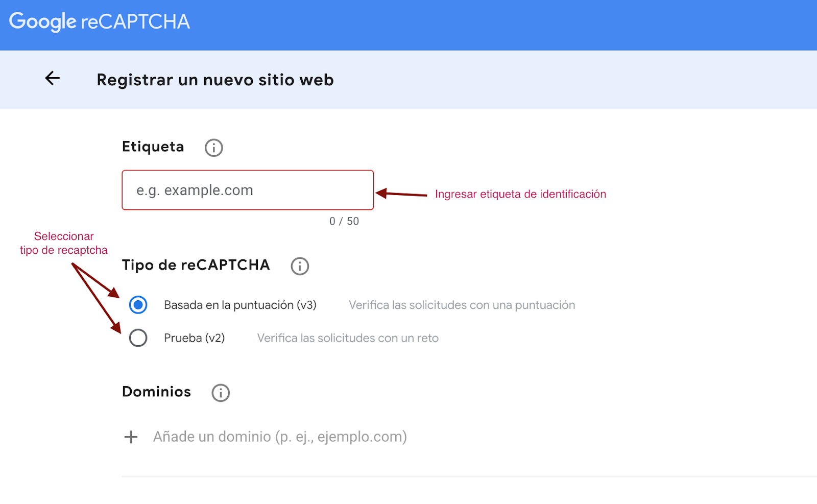
Task: Go back using the left arrow
Action: click(53, 79)
